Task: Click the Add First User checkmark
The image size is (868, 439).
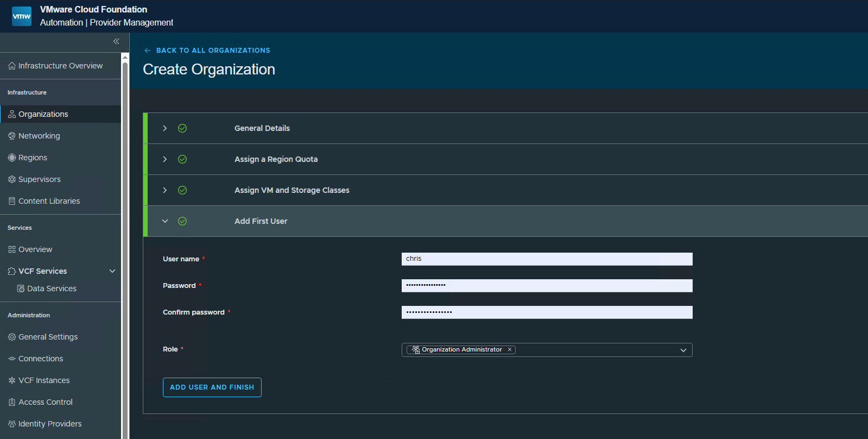Action: [x=182, y=221]
